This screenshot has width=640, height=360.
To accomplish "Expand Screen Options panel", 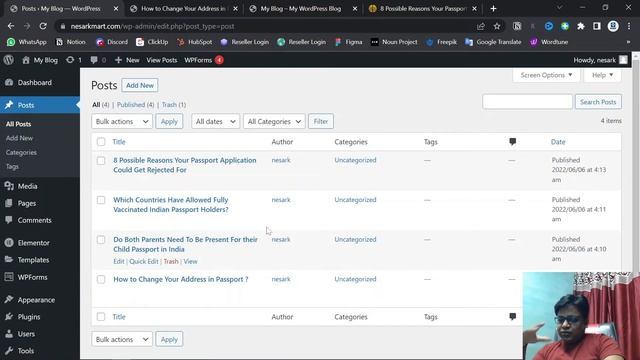I will click(x=546, y=75).
